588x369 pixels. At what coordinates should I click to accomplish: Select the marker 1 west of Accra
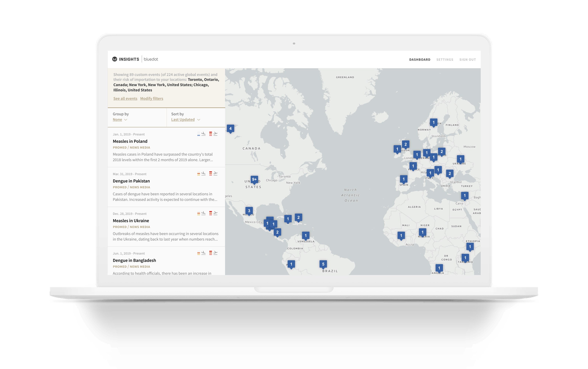pyautogui.click(x=401, y=236)
